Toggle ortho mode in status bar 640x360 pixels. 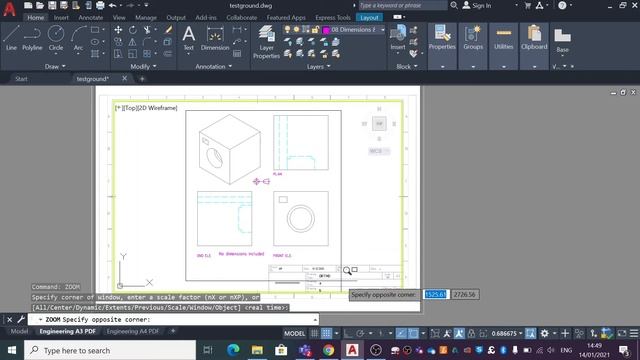coord(348,333)
